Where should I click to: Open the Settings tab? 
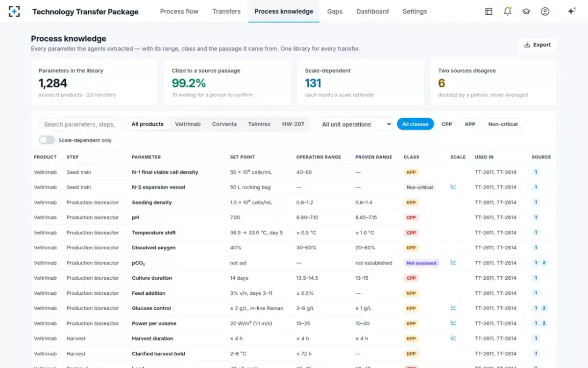point(415,11)
